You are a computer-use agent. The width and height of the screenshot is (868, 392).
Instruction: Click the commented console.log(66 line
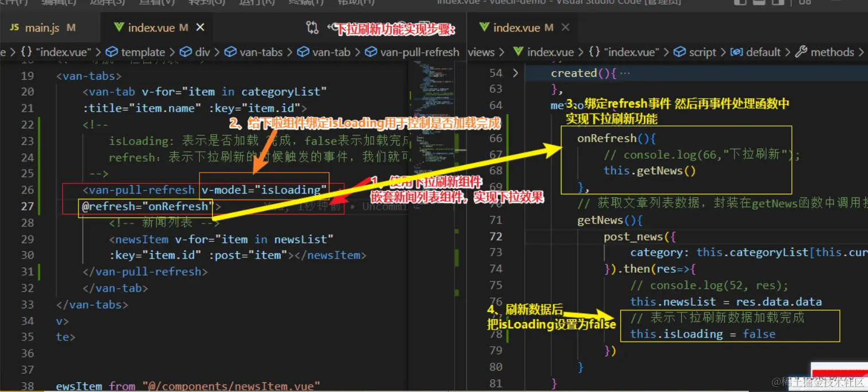tap(702, 155)
